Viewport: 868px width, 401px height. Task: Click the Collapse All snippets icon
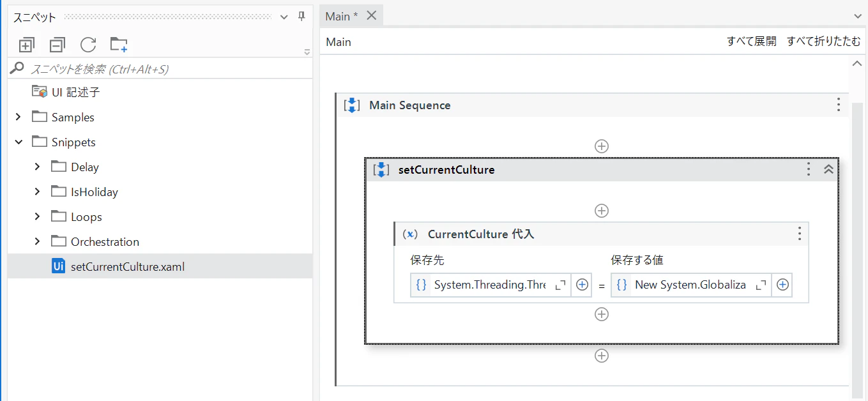tap(57, 45)
